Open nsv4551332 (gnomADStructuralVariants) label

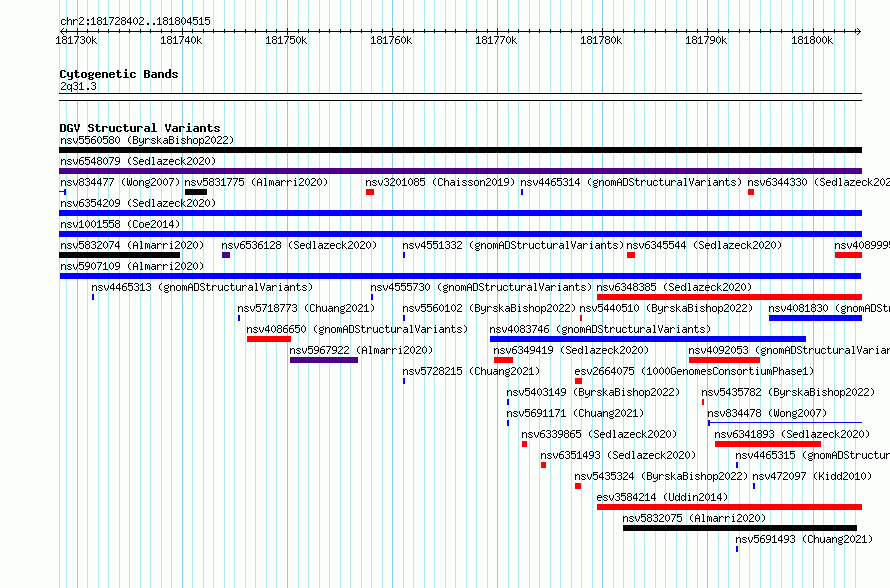tap(513, 245)
